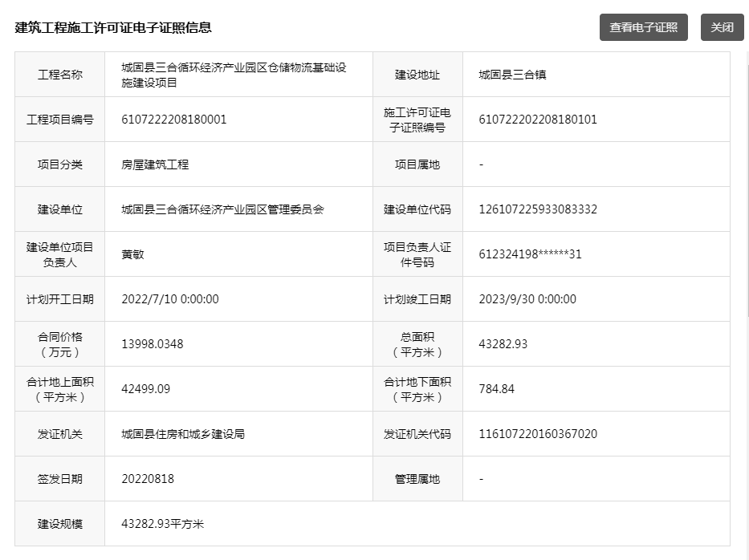
Task: Select project number 6107222208180001
Action: tap(174, 120)
